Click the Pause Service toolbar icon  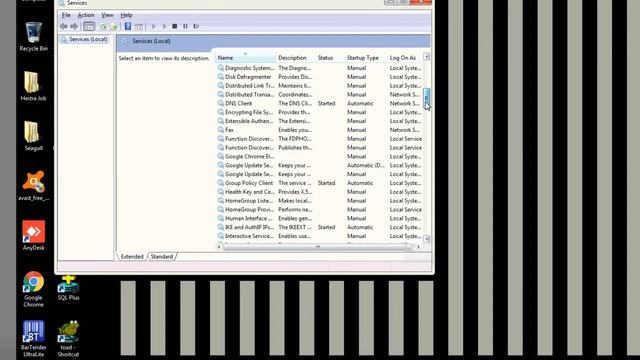coord(185,27)
